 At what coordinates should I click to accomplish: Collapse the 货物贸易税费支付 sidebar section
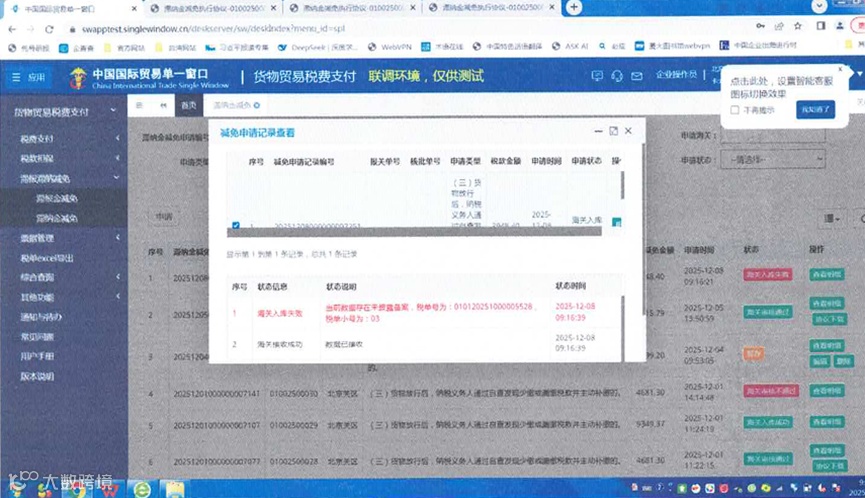click(113, 111)
